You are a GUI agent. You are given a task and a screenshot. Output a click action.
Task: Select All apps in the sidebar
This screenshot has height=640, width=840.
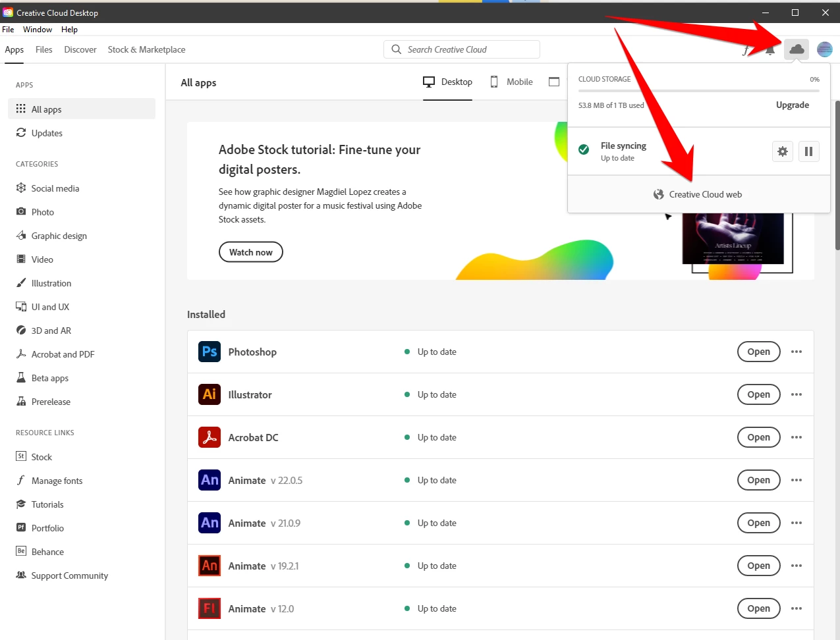coord(82,109)
